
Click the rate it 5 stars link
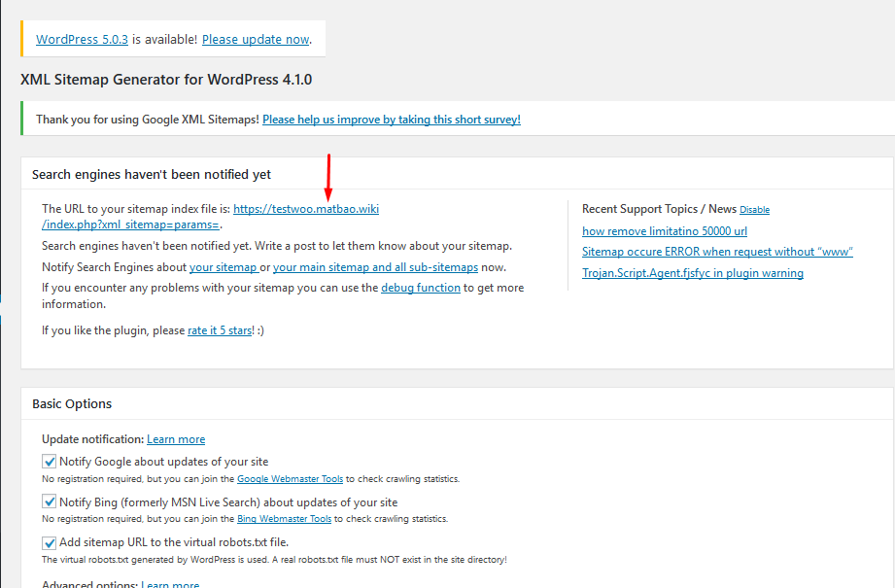point(220,330)
